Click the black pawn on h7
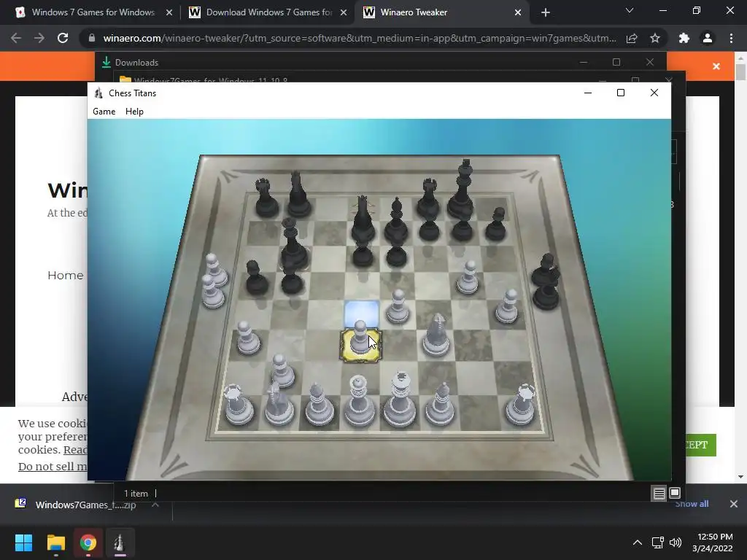This screenshot has width=747, height=560. (496, 224)
